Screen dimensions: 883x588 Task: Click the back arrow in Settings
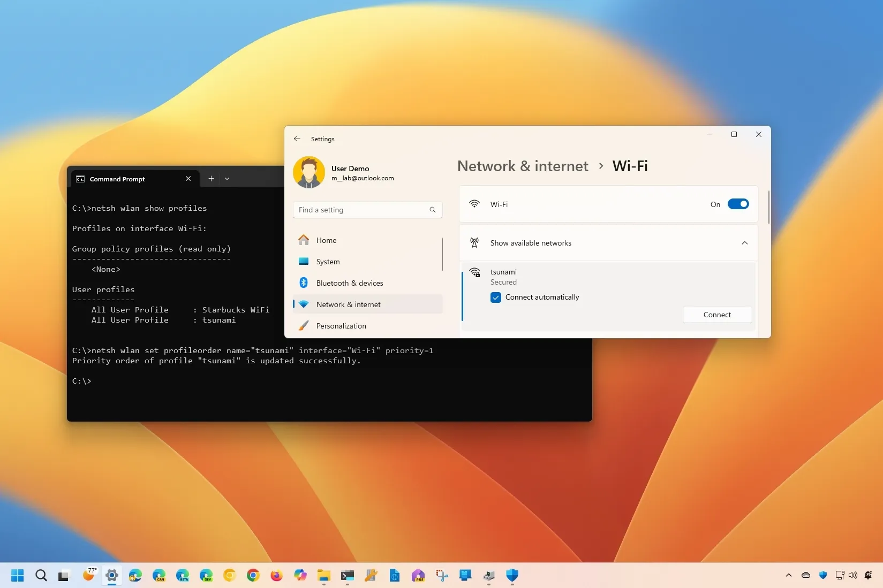pyautogui.click(x=297, y=139)
